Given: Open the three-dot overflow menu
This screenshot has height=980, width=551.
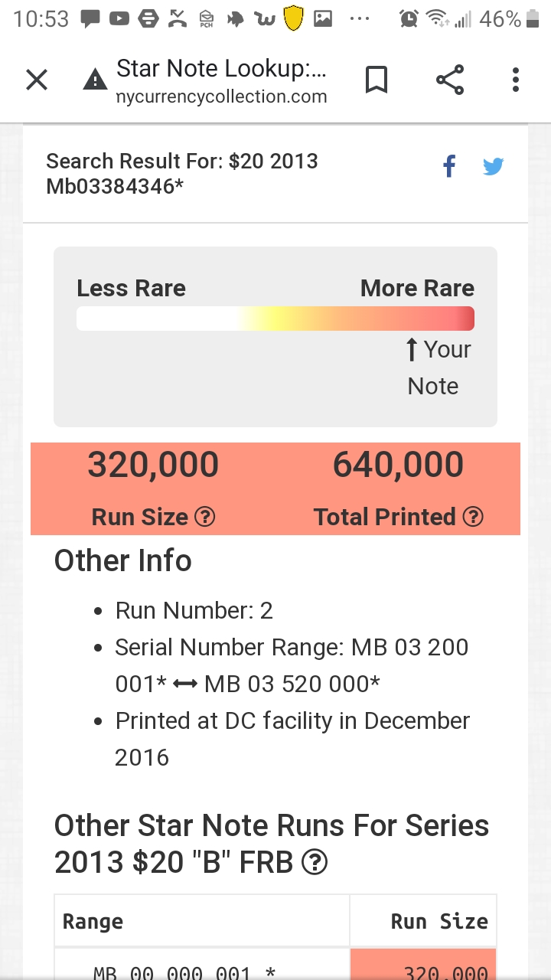Looking at the screenshot, I should click(x=516, y=80).
